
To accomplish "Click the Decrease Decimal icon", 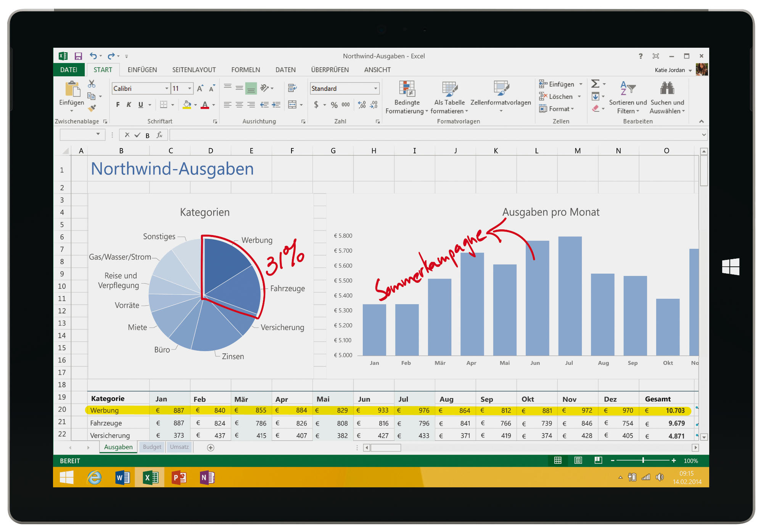I will [x=374, y=105].
